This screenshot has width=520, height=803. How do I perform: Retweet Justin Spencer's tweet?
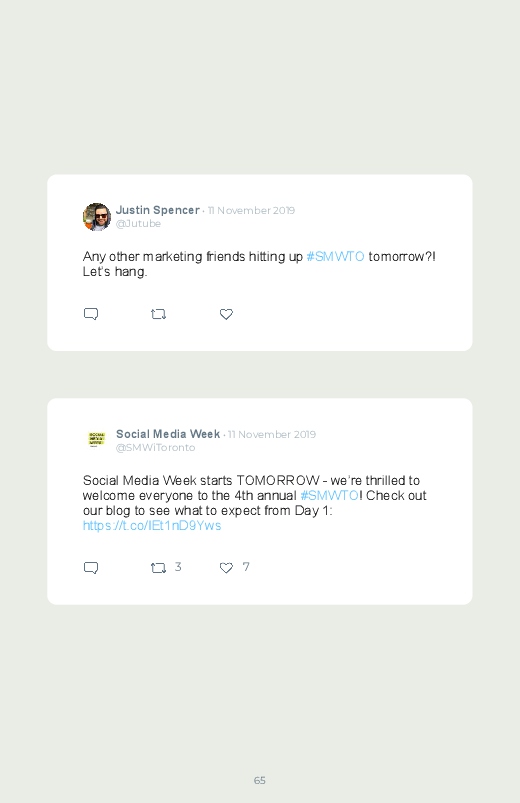(158, 314)
